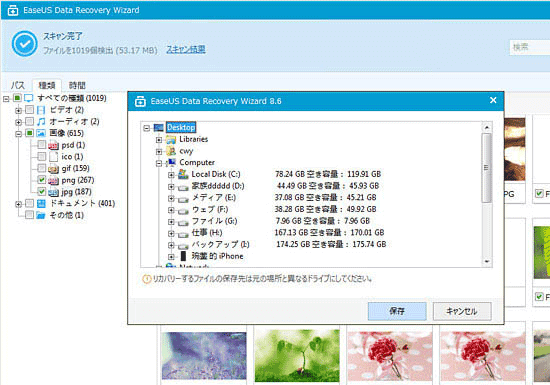Image resolution: width=550 pixels, height=385 pixels.
Task: Click the scan complete checkmark icon
Action: 25,44
